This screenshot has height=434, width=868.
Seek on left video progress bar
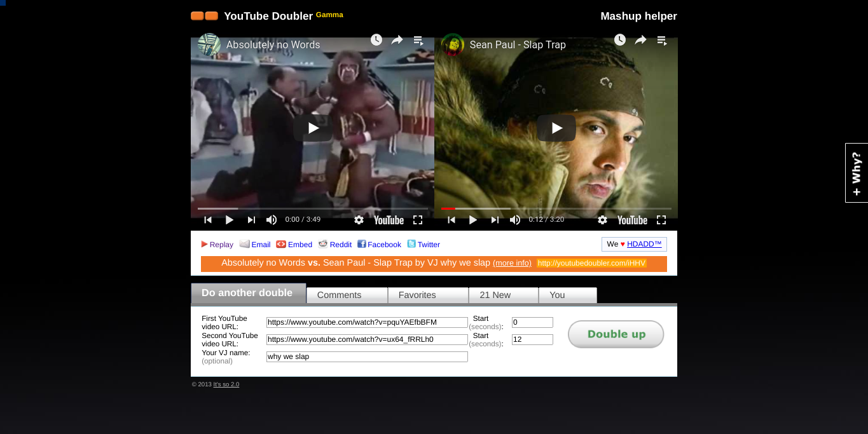coord(313,208)
